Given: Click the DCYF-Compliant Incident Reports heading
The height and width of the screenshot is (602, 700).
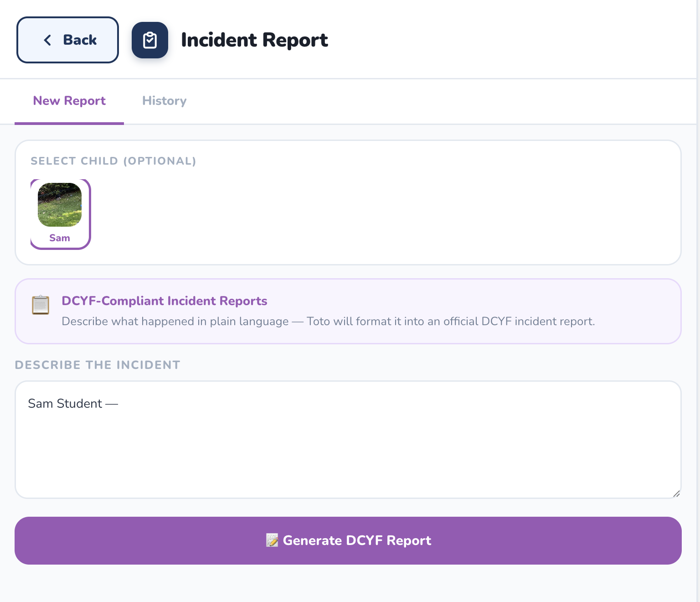Looking at the screenshot, I should [164, 301].
